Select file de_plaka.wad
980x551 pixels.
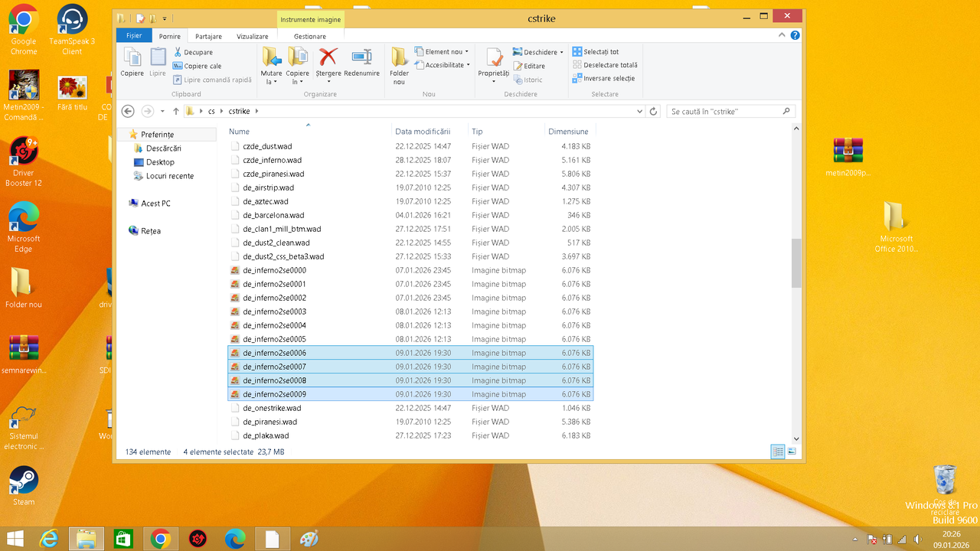coord(266,435)
